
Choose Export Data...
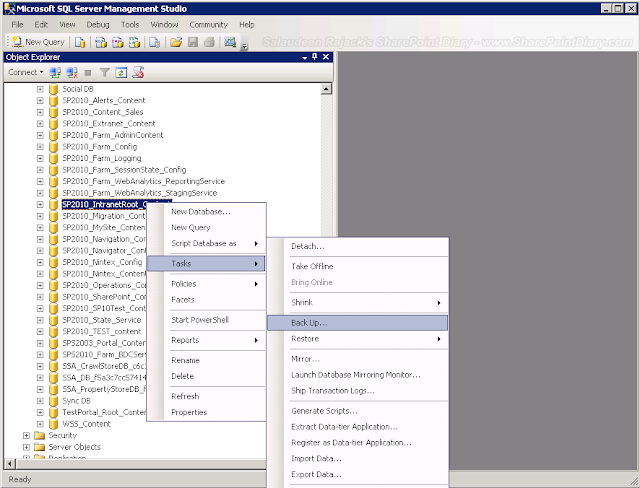358,475
